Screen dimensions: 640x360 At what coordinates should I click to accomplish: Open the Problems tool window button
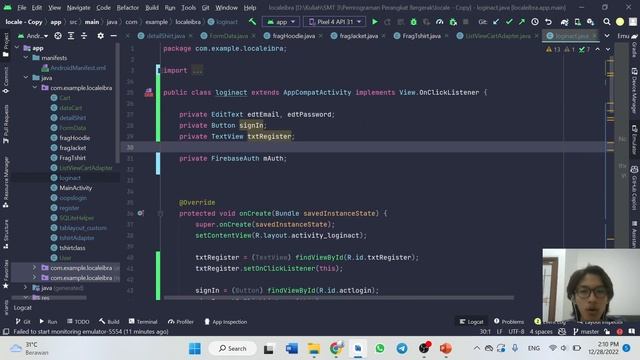509,322
